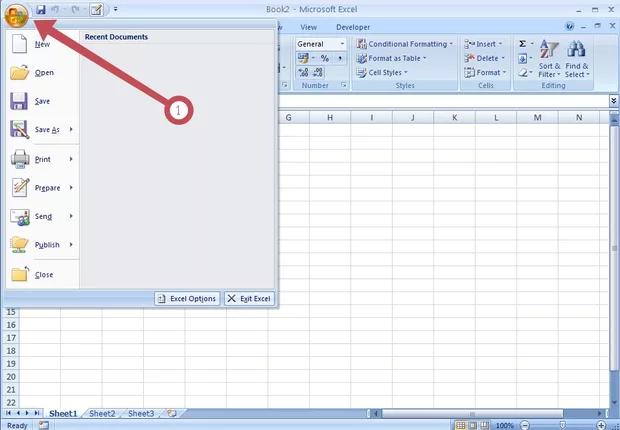Screen dimensions: 620x430
Task: Click the Excel Options button
Action: click(187, 299)
